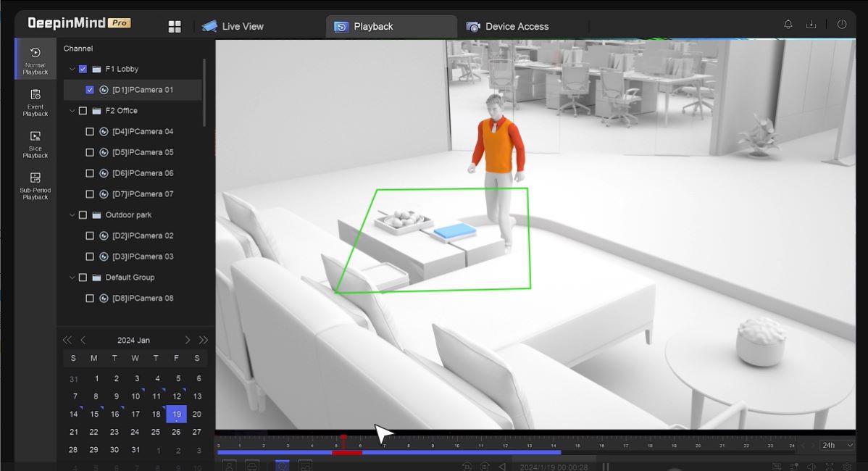
Task: Select Normal Playback in sidebar
Action: [35, 59]
